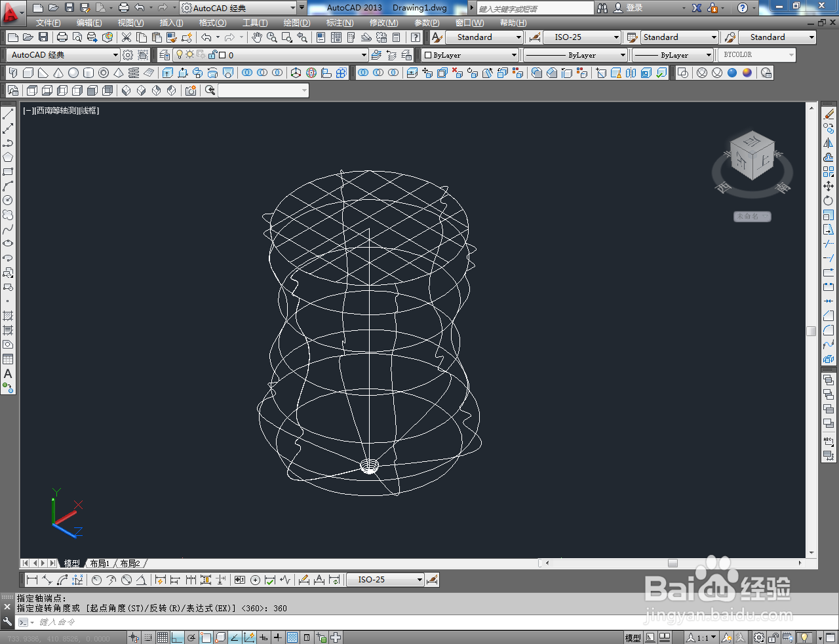Switch to the 布局1 layout tab
839x644 pixels.
(100, 563)
